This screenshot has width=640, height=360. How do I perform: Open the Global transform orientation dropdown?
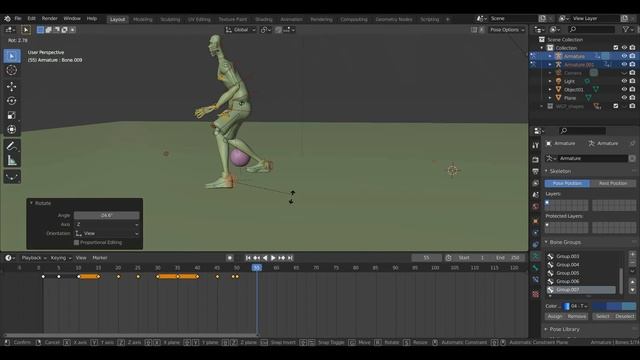(240, 30)
